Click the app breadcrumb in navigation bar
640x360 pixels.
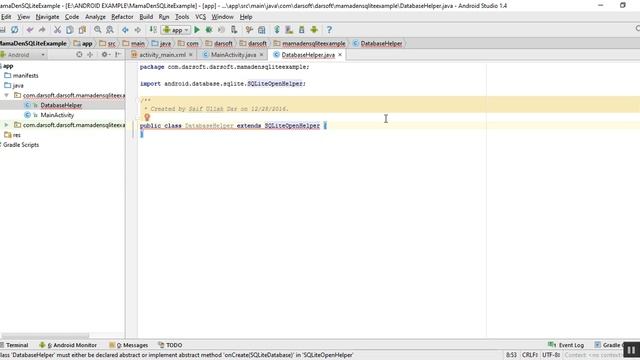click(x=83, y=43)
